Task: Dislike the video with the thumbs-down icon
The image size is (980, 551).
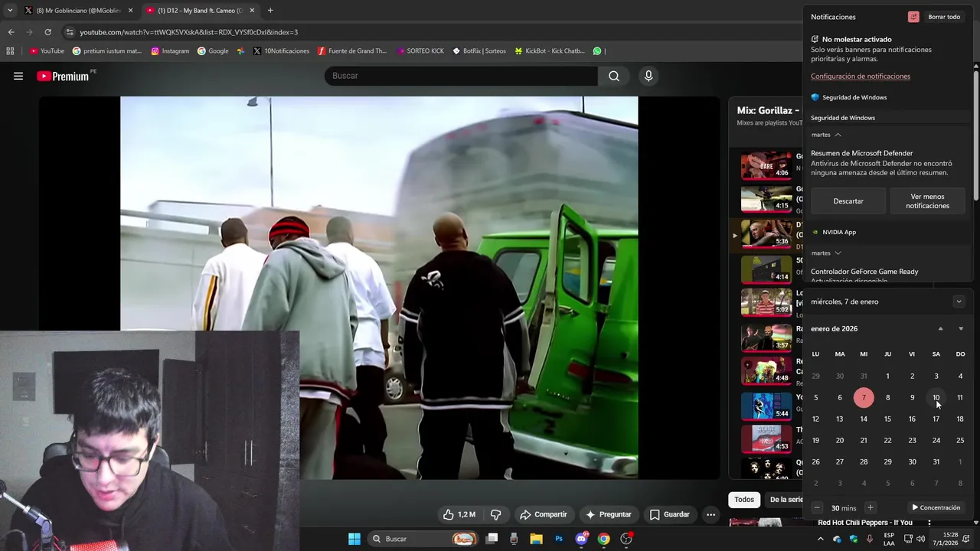Action: coord(495,514)
